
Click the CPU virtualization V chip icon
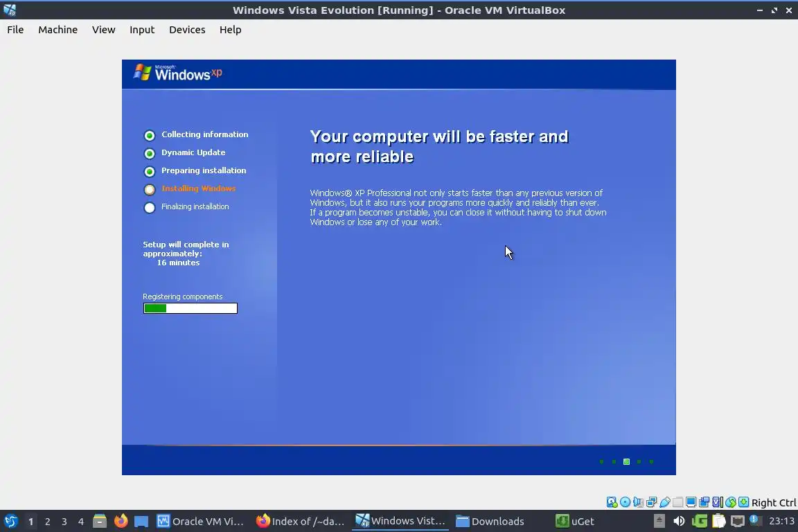tap(718, 502)
